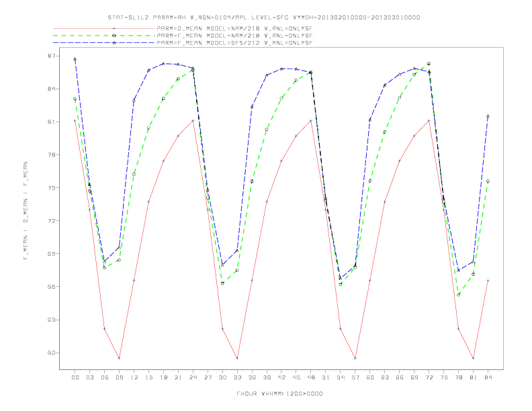Click forecast hour 78 on the x-axis
The width and height of the screenshot is (532, 411).
(x=458, y=377)
